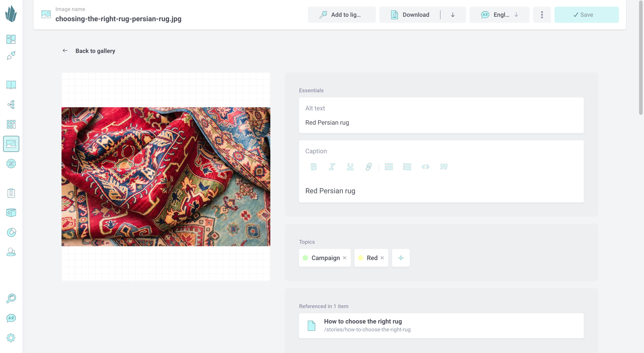Click the green Campaign color dot
644x353 pixels.
point(305,258)
